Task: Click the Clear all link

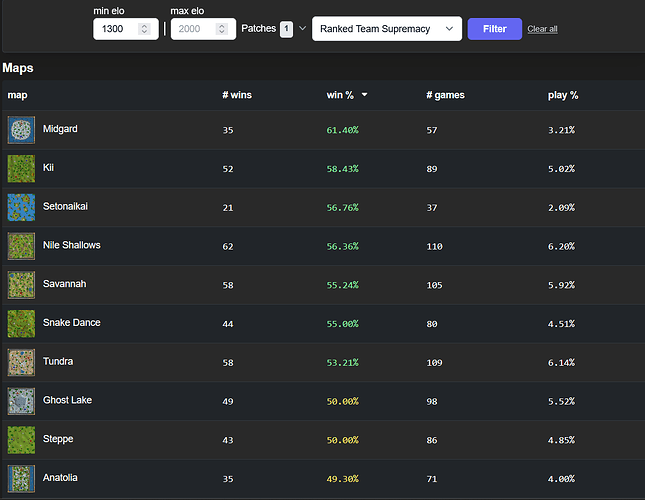Action: [542, 29]
